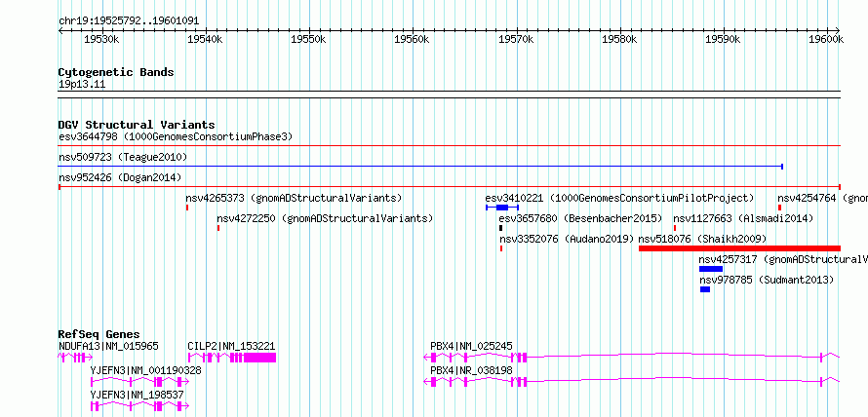
Task: Select the RefSeq Genes track title
Action: 99,334
